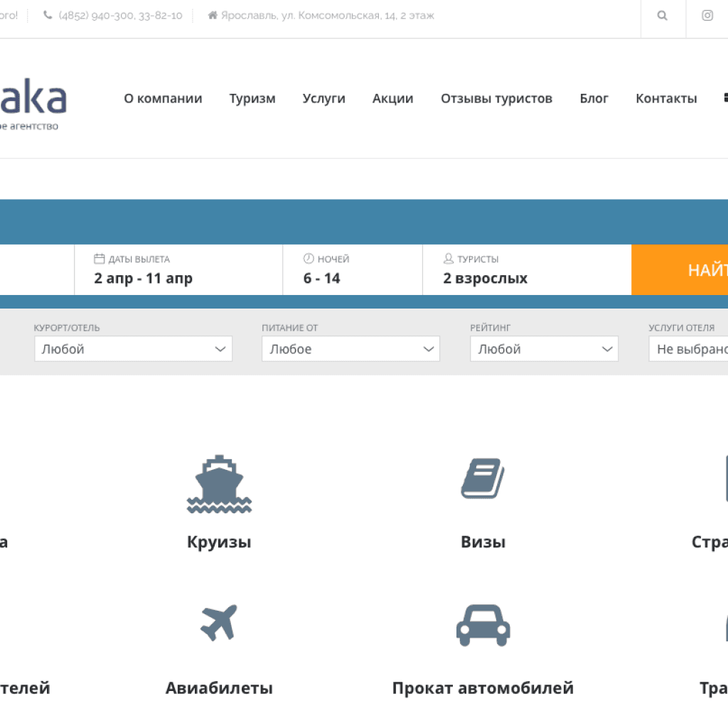Open Отзывы туристов page
Viewport: 728px width, 728px height.
(x=496, y=99)
